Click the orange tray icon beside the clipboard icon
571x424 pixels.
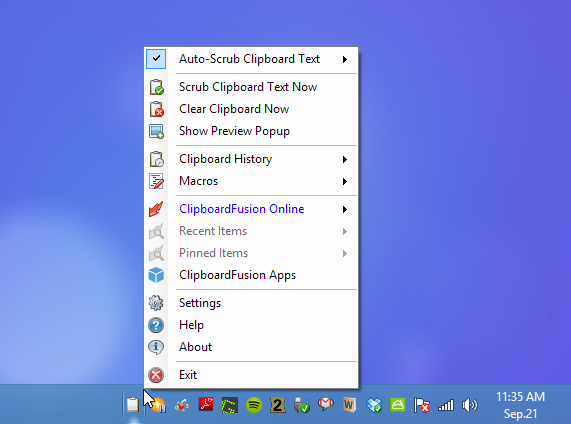[x=158, y=405]
